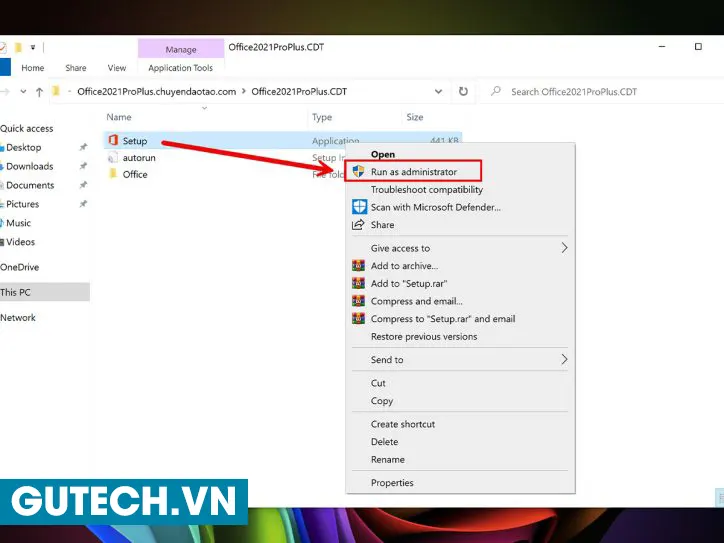Click the shield icon beside Run as administrator
This screenshot has width=724, height=543.
pos(359,171)
